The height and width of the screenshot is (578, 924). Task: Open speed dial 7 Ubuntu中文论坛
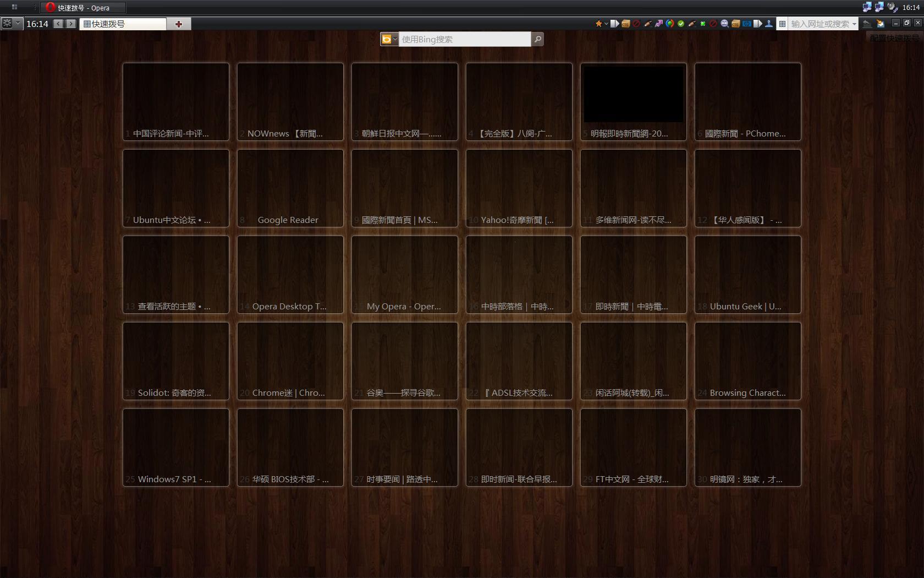[x=176, y=188]
